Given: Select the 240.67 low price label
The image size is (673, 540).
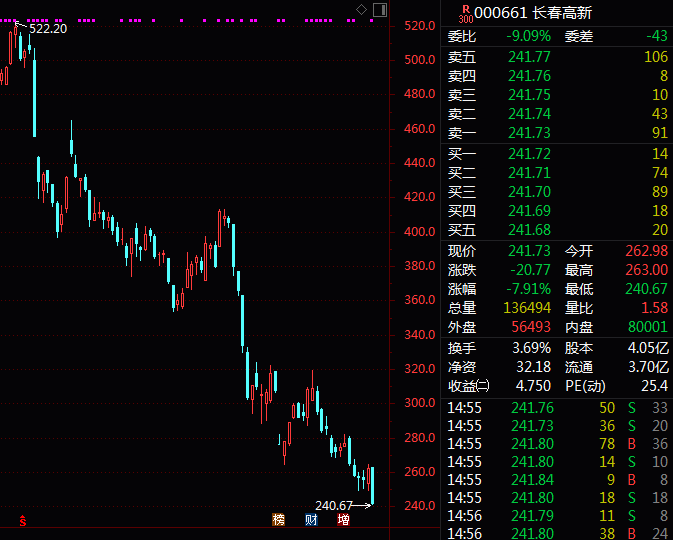Looking at the screenshot, I should pos(333,505).
